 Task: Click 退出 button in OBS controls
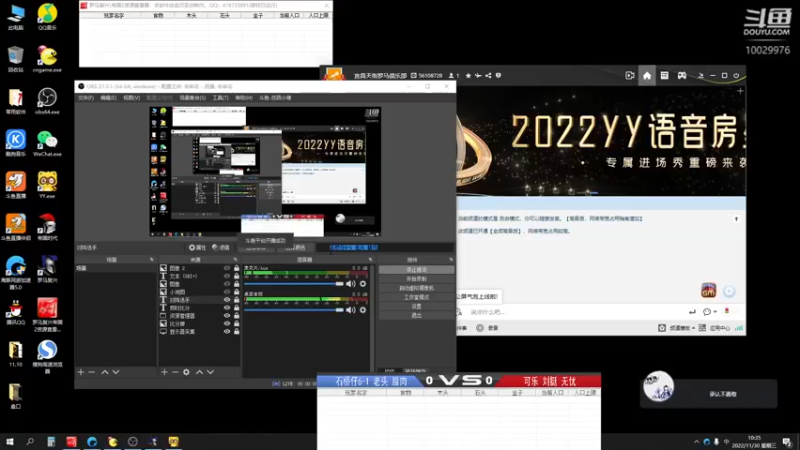(x=416, y=315)
